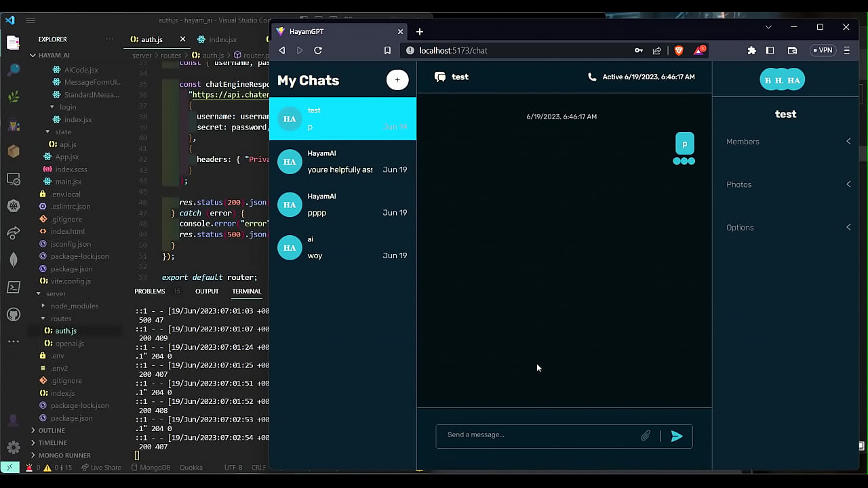Click the browser back navigation button
This screenshot has height=488, width=868.
pos(282,50)
